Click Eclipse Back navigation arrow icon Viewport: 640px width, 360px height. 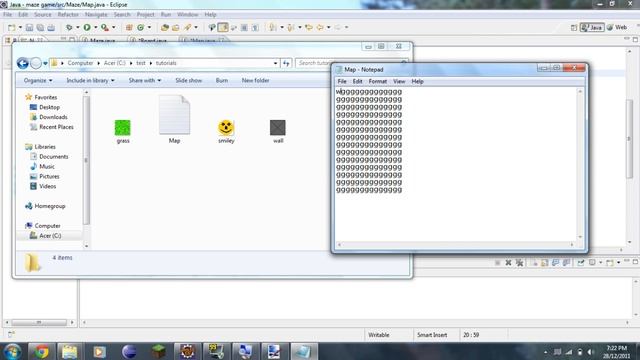(x=320, y=27)
